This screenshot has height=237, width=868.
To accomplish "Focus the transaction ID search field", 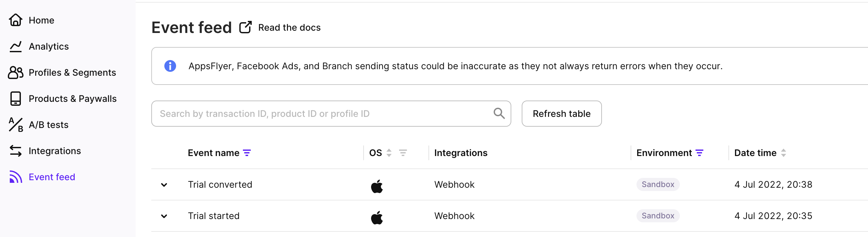I will [331, 114].
